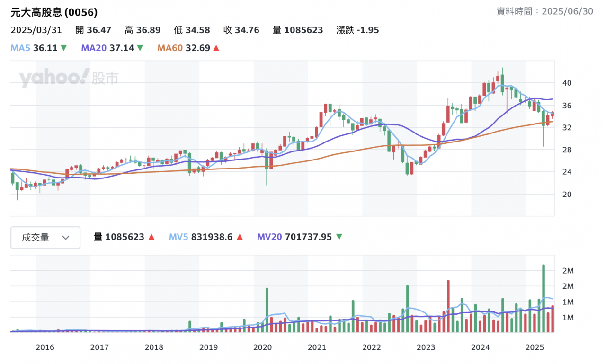Select the MA20 moving average label
Viewport: 606px width, 364px height.
(x=94, y=48)
